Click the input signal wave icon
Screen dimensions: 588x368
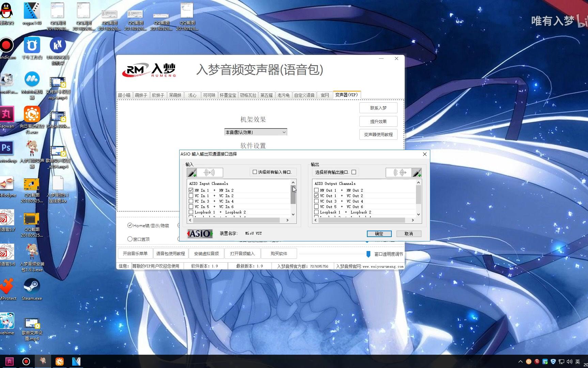click(x=210, y=173)
